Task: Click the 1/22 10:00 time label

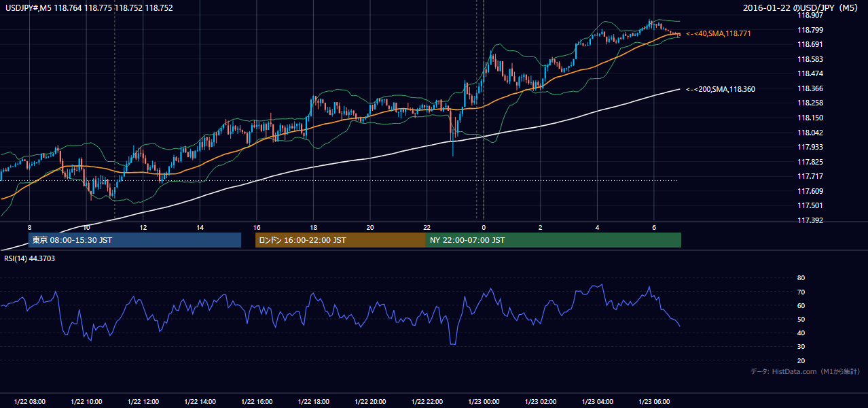Action: click(86, 401)
